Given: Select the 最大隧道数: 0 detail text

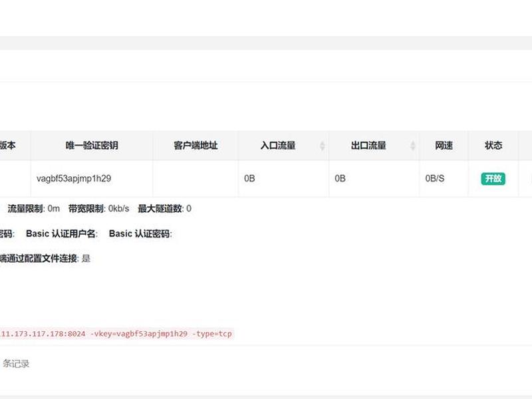Looking at the screenshot, I should tap(164, 208).
